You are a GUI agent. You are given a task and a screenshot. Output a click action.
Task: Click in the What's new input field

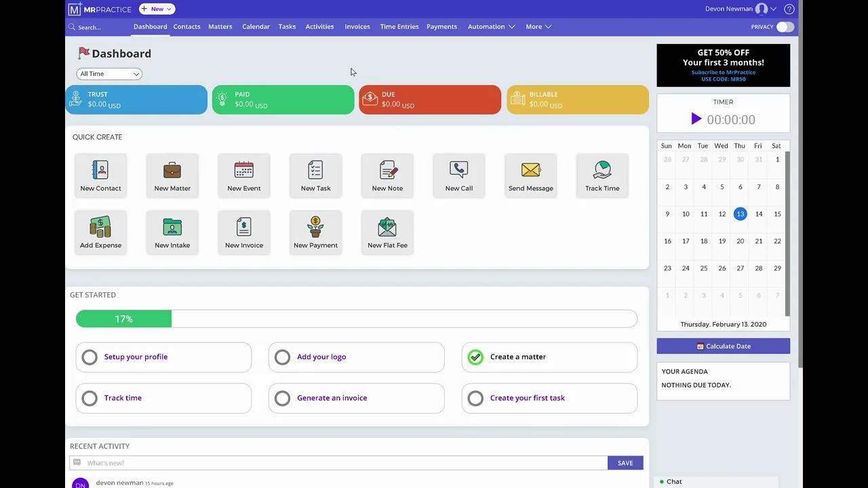[339, 463]
